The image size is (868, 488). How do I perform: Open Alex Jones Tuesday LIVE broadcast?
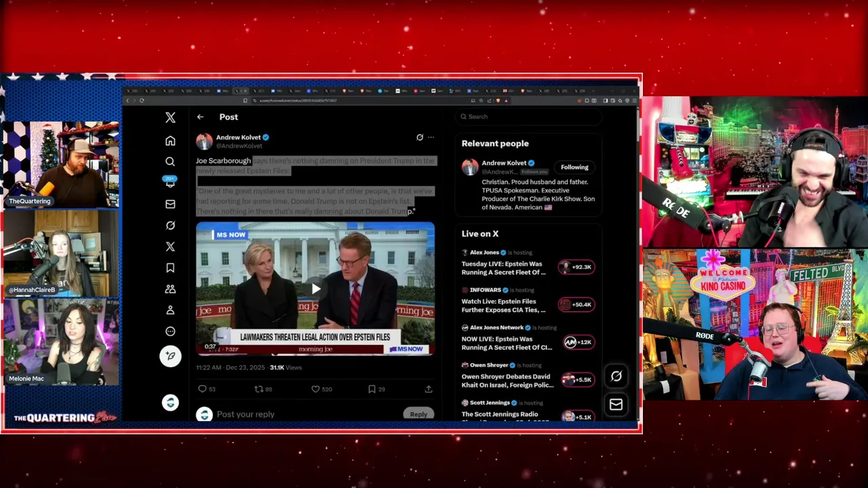pyautogui.click(x=503, y=268)
